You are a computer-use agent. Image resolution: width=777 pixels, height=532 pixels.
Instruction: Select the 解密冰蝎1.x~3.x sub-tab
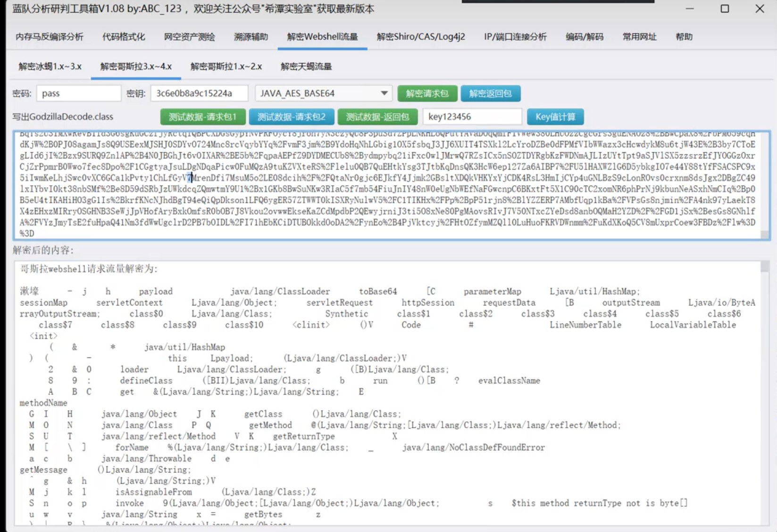pos(50,66)
